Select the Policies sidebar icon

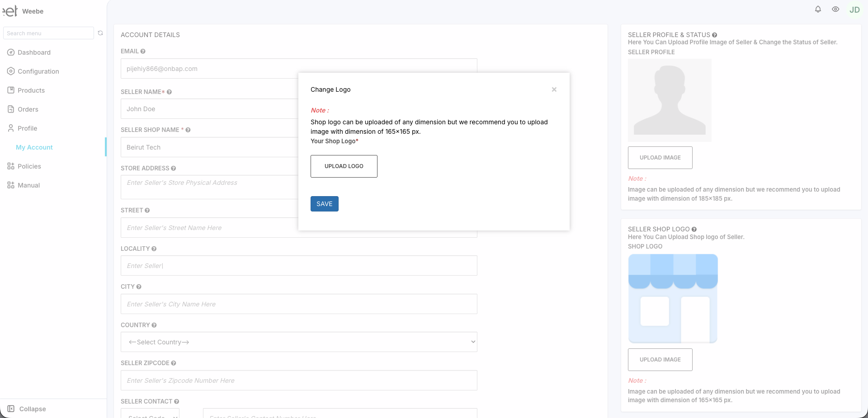(x=10, y=166)
